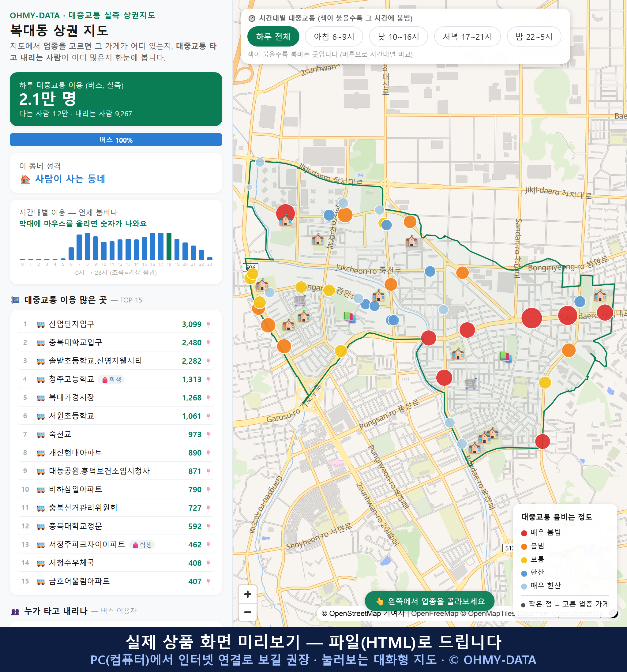Click the flag icon beside 대중교통 이용 많은 곳
Viewport: 627px width, 672px height.
15,300
